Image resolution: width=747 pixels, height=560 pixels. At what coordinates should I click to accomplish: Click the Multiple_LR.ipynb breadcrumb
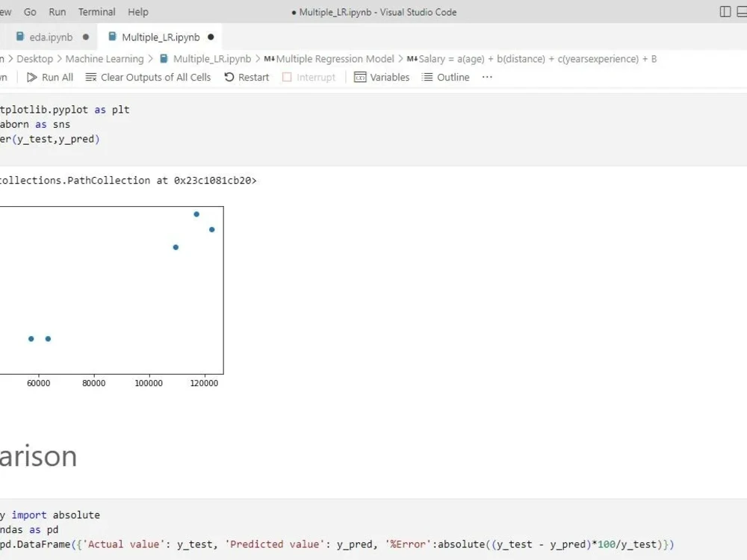(x=212, y=59)
